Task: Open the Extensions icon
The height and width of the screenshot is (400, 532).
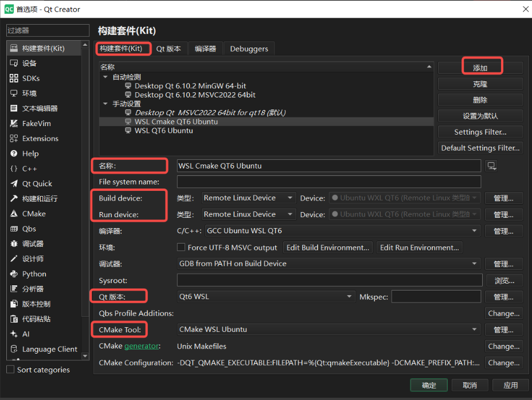Action: (x=14, y=139)
